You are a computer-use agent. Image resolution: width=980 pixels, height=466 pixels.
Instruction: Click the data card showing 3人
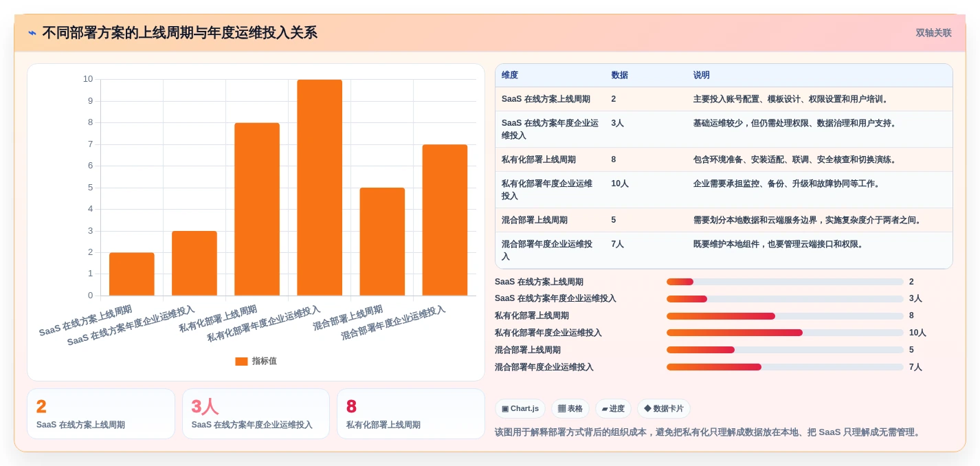256,414
